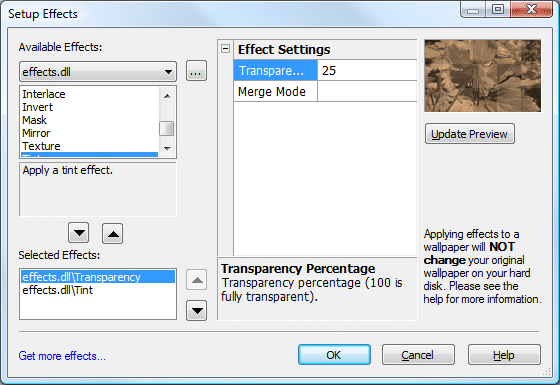Screen dimensions: 560x385
Task: Add effect with the down arrow button below description
Action: pos(79,234)
